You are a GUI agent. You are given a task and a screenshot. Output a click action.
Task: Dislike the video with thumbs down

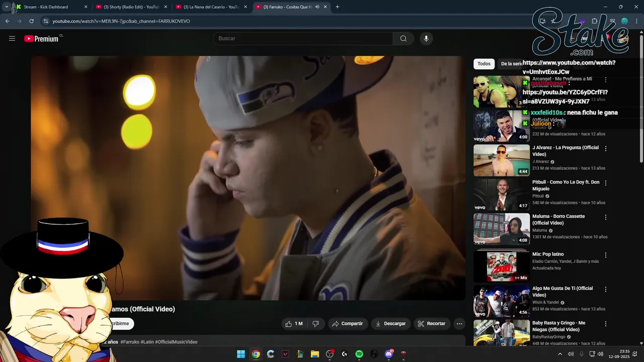(316, 324)
